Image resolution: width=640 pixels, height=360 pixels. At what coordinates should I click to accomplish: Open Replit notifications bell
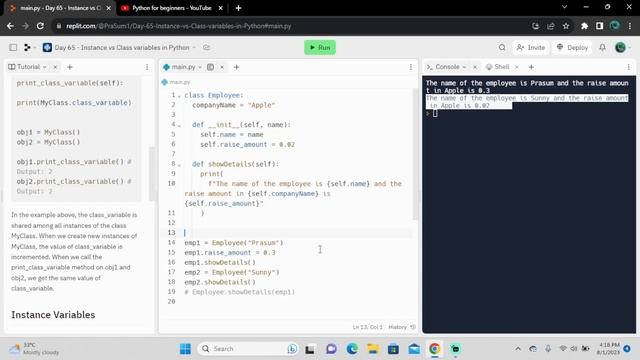602,47
